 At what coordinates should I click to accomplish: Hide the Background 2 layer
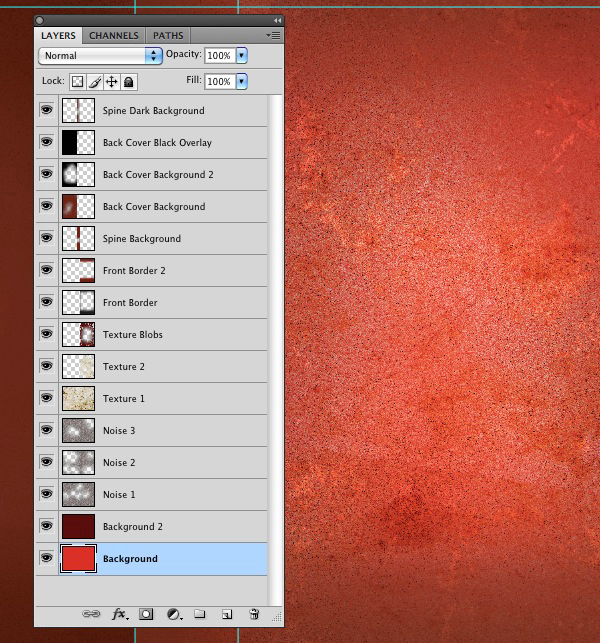pyautogui.click(x=46, y=526)
